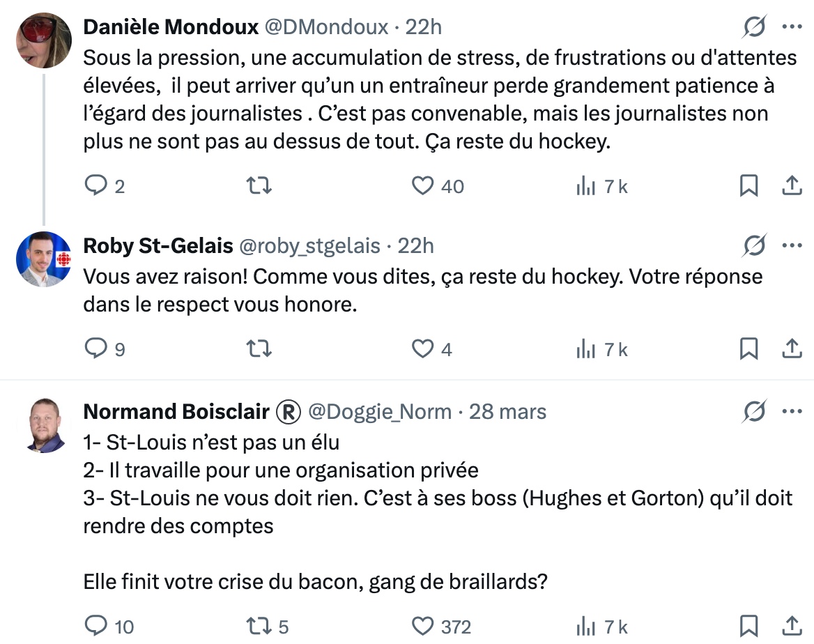Open the @roby_stgelais profile handle
Viewport: 814px width, 644px height.
coord(310,245)
